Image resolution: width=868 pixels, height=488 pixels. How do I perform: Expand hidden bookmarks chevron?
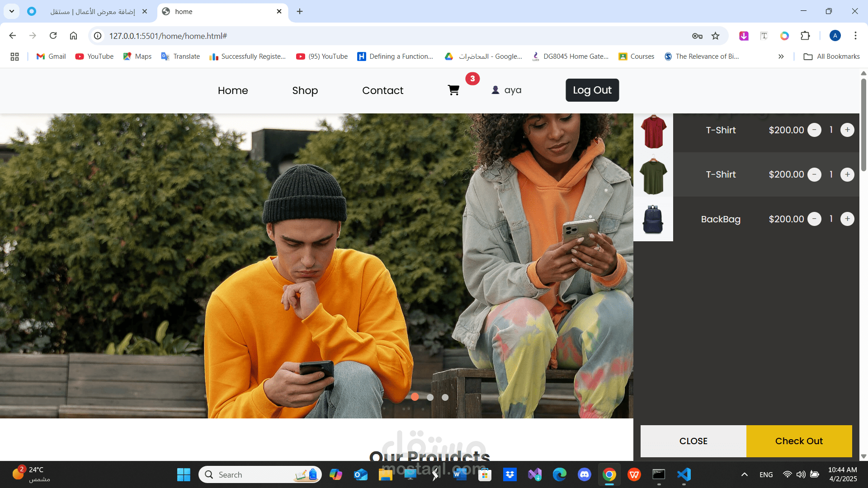[781, 56]
